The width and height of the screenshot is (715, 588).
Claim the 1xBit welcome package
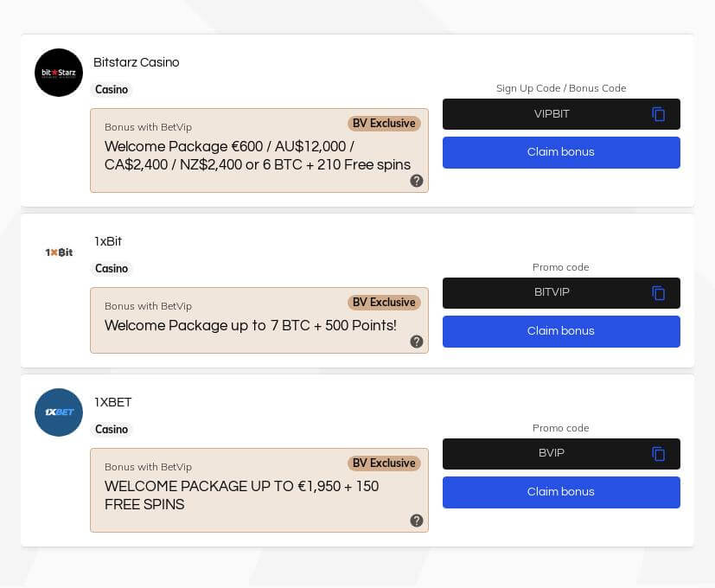561,331
